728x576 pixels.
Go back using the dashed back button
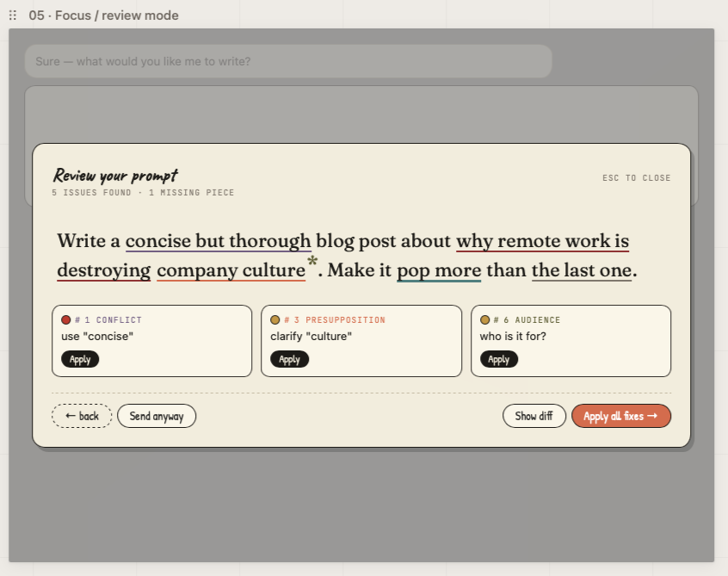[82, 416]
